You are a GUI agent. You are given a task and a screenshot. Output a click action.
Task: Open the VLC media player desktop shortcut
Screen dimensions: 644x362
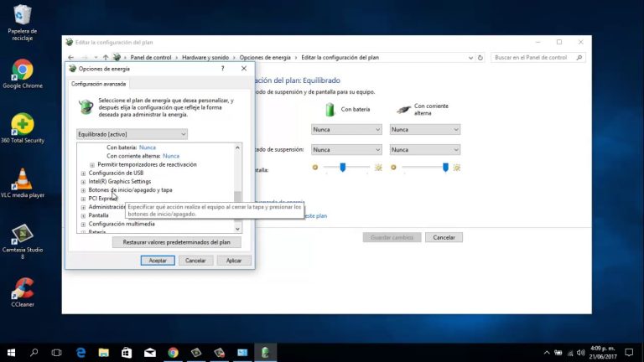click(x=22, y=183)
